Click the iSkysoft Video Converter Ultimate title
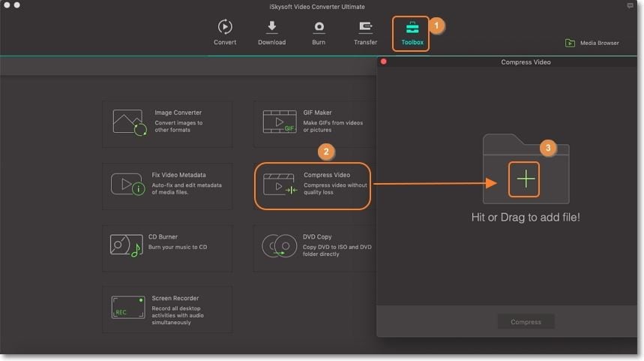644x361 pixels. pos(316,7)
